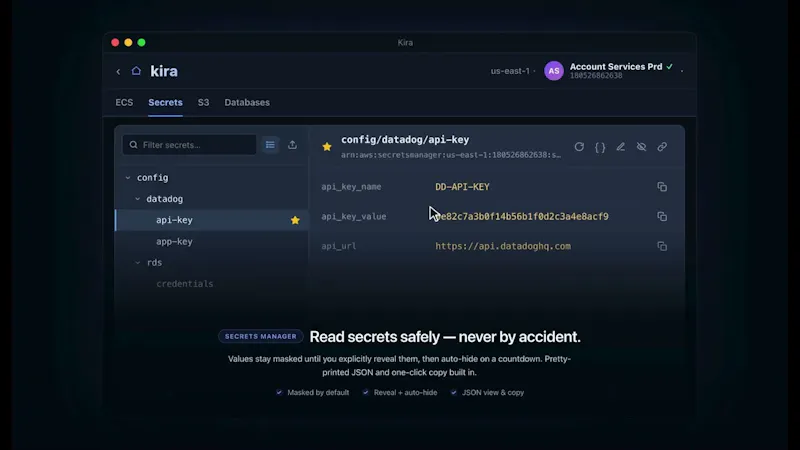The height and width of the screenshot is (450, 800).
Task: Collapse the datadog folder
Action: point(137,199)
